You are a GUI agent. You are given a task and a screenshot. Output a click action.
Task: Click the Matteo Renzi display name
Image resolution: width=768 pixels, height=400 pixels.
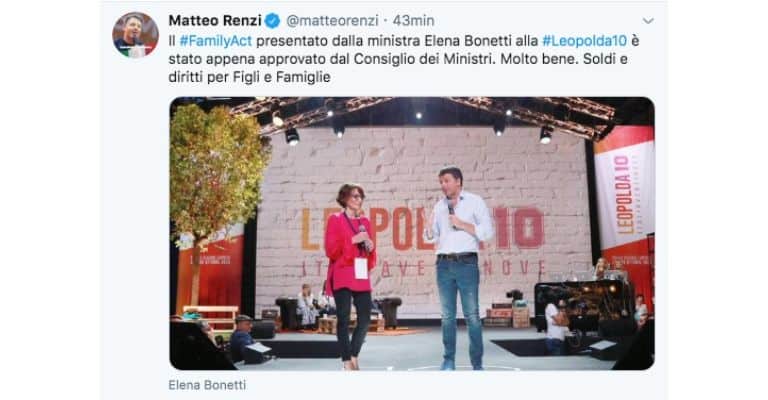215,21
